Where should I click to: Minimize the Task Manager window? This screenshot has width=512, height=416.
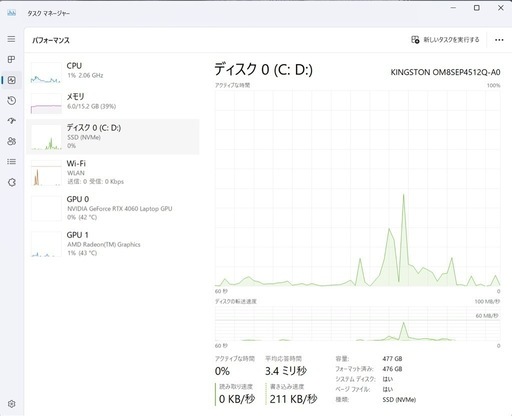[x=453, y=8]
